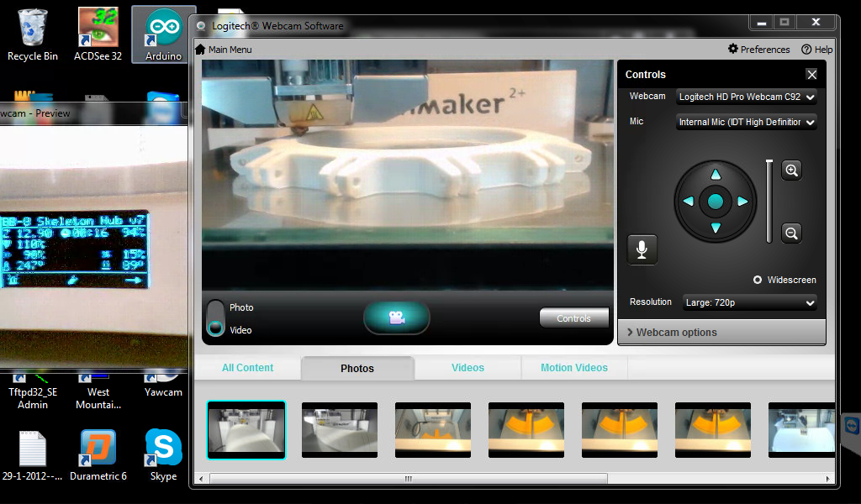
Task: Switch to the Motion Videos tab
Action: click(x=573, y=368)
